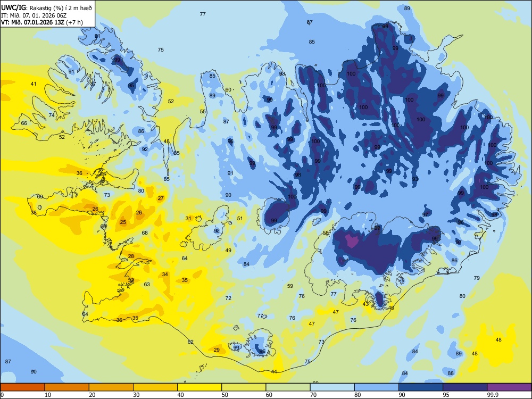Click the legend label '40'
This screenshot has width=532, height=399.
tap(180, 395)
